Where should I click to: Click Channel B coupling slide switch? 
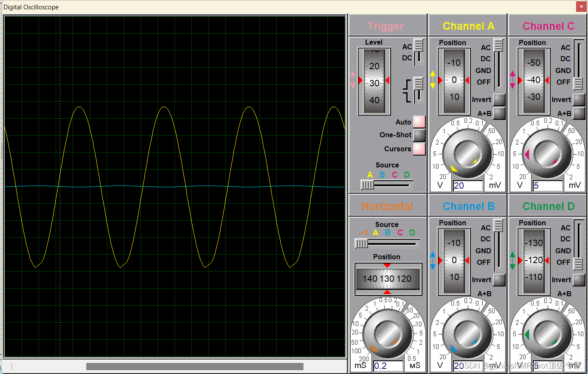coord(498,245)
